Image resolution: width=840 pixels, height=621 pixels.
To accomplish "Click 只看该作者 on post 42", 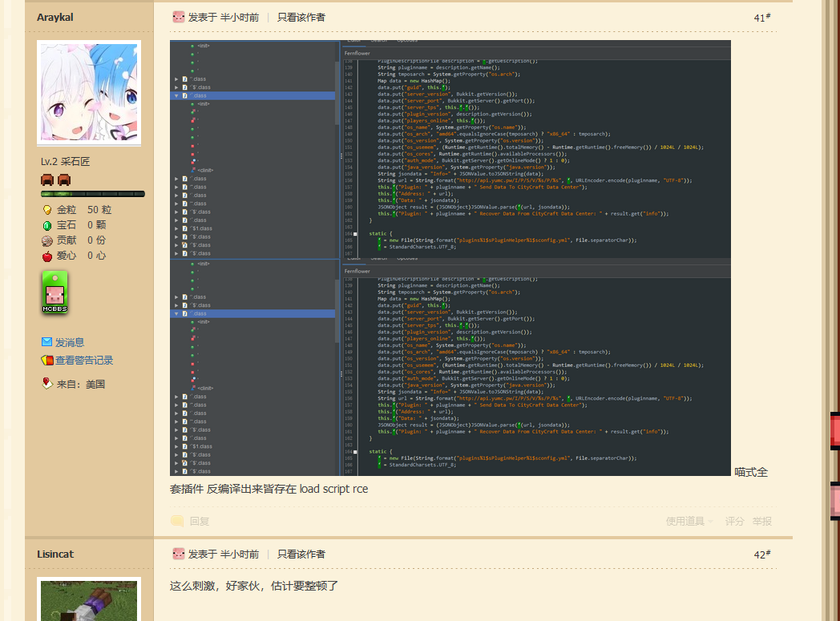I will 301,554.
